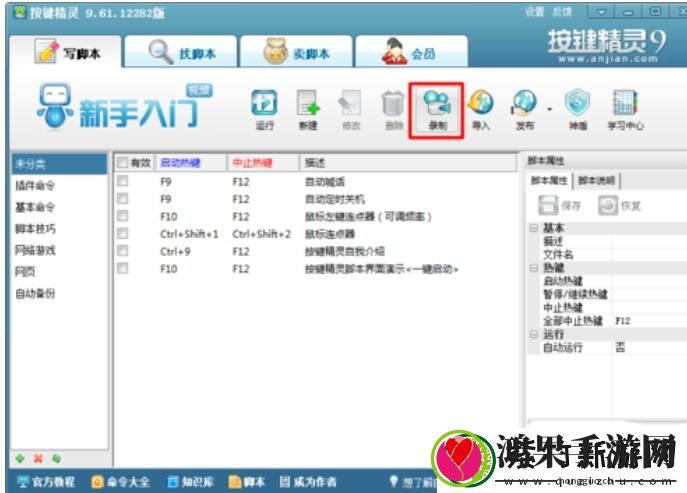The height and width of the screenshot is (493, 687).
Task: Check the box for 按键精灵自我介绍 script
Action: 123,251
